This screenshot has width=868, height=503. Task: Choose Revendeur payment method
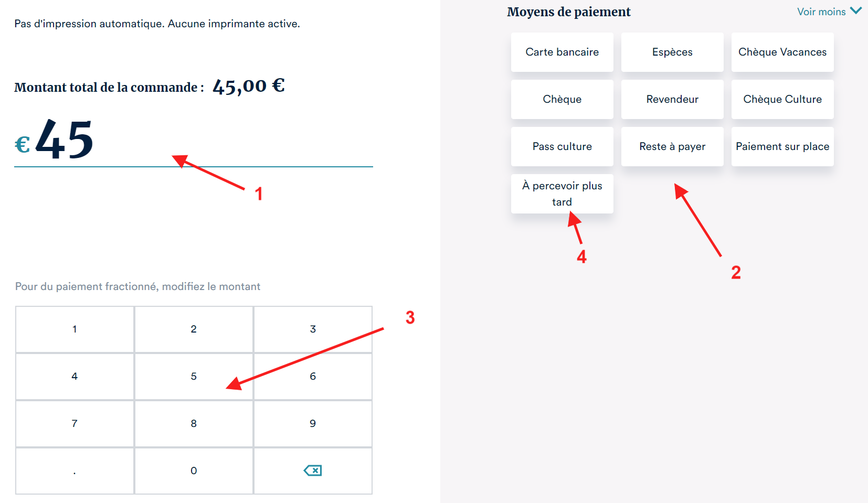click(x=672, y=99)
